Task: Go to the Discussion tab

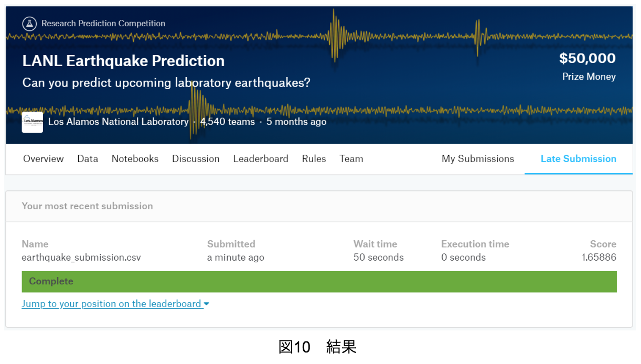Action: tap(196, 159)
